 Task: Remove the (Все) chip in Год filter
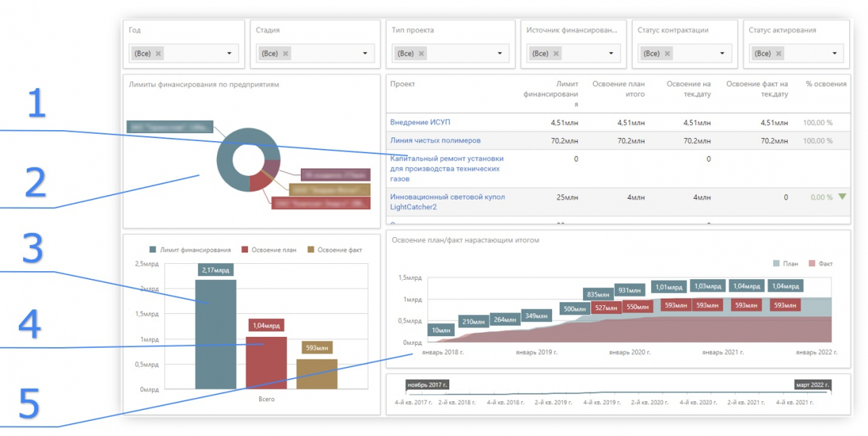tap(158, 54)
